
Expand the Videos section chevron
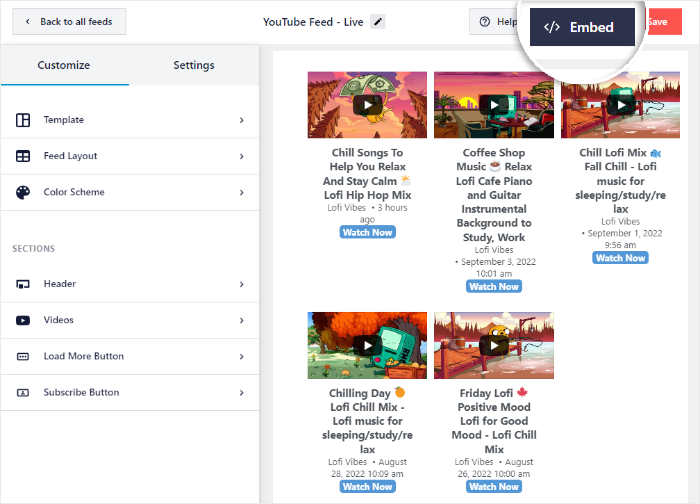(x=242, y=321)
